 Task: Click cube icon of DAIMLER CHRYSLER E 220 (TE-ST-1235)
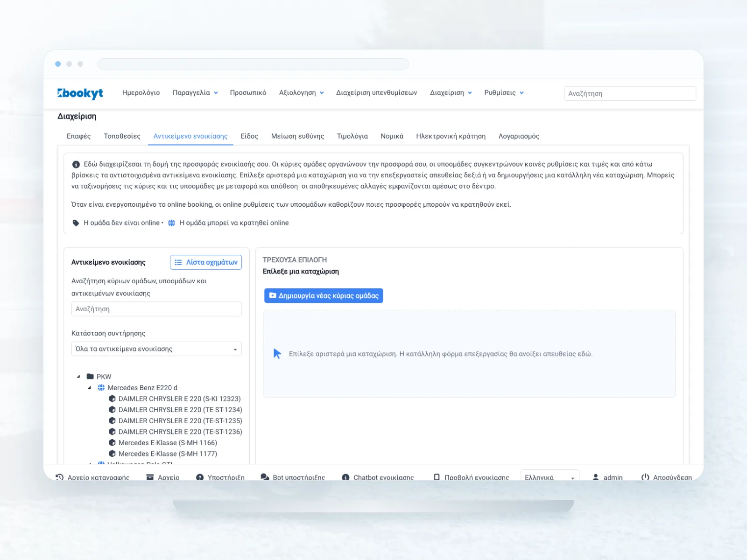click(112, 420)
